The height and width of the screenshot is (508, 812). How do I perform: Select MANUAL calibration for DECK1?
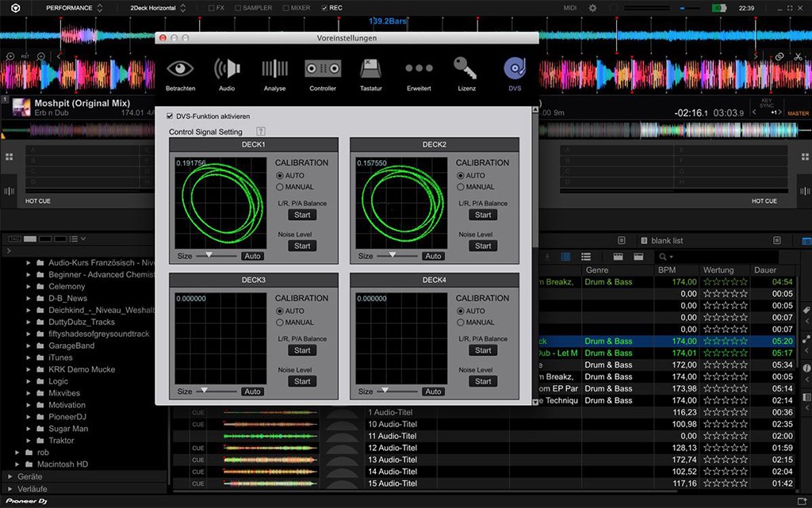tap(280, 187)
